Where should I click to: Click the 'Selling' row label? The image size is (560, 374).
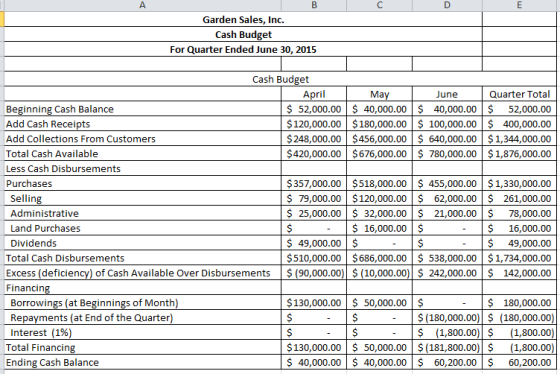(x=26, y=198)
